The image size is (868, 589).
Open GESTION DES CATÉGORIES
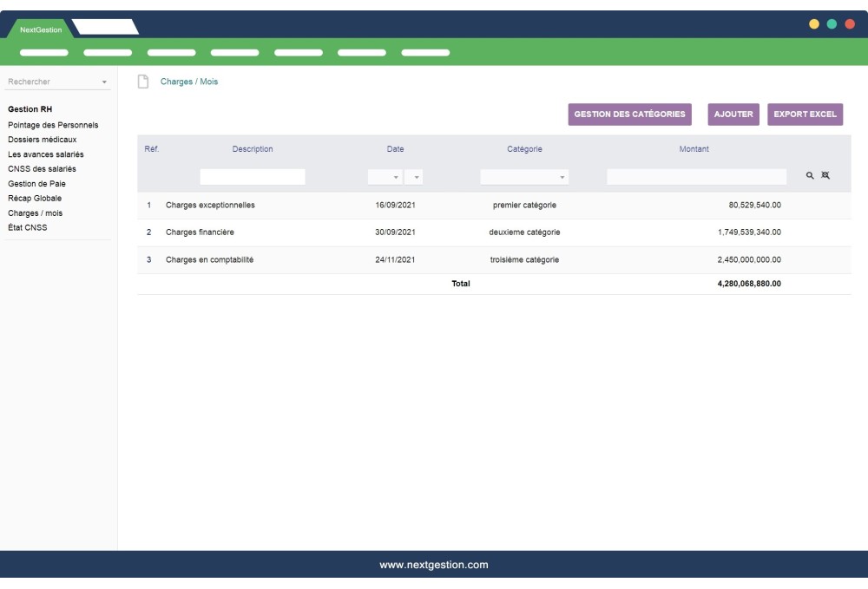click(x=628, y=114)
